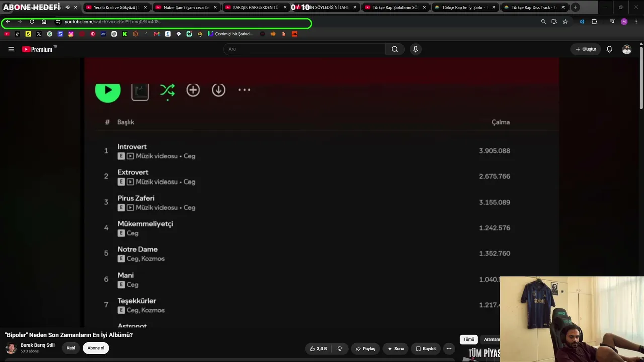This screenshot has width=644, height=362.
Task: Open a new browser tab
Action: [x=575, y=7]
